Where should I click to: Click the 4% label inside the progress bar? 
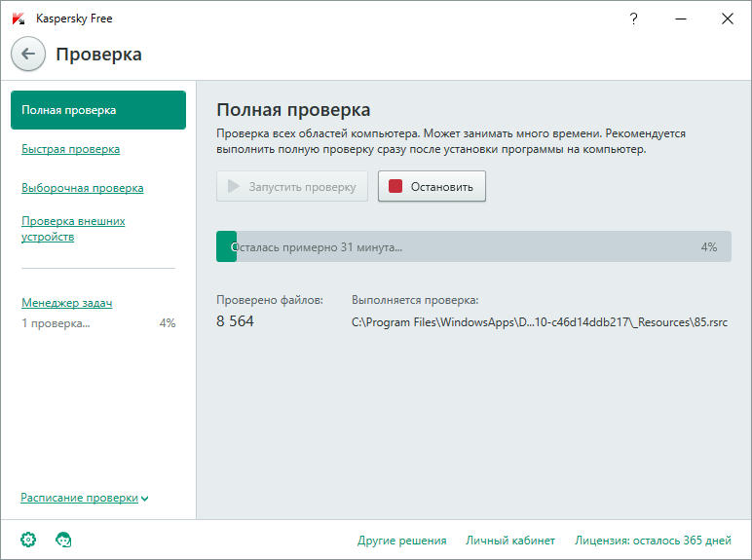click(x=709, y=247)
